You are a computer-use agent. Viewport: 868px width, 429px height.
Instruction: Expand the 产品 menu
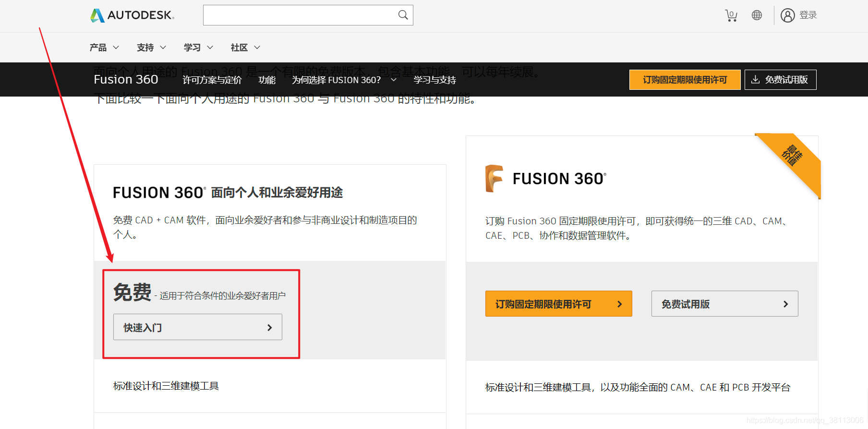click(x=104, y=48)
